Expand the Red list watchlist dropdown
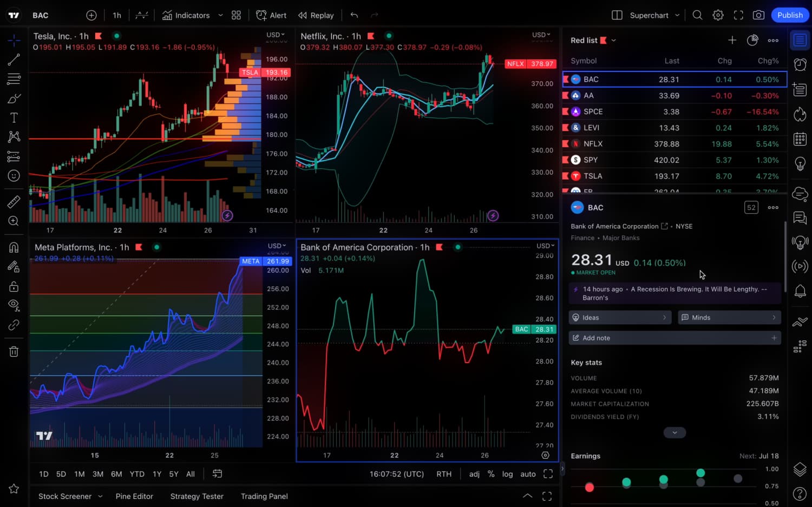 click(x=613, y=39)
